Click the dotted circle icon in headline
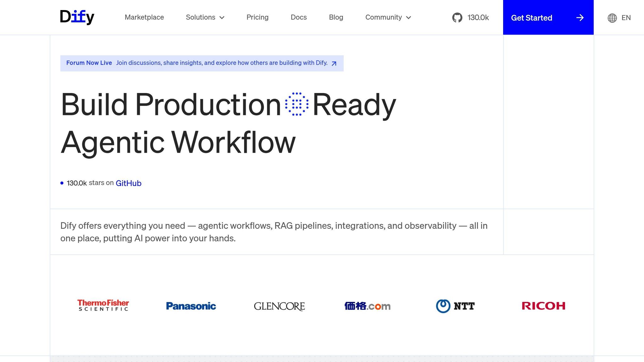644x362 pixels. pyautogui.click(x=297, y=104)
